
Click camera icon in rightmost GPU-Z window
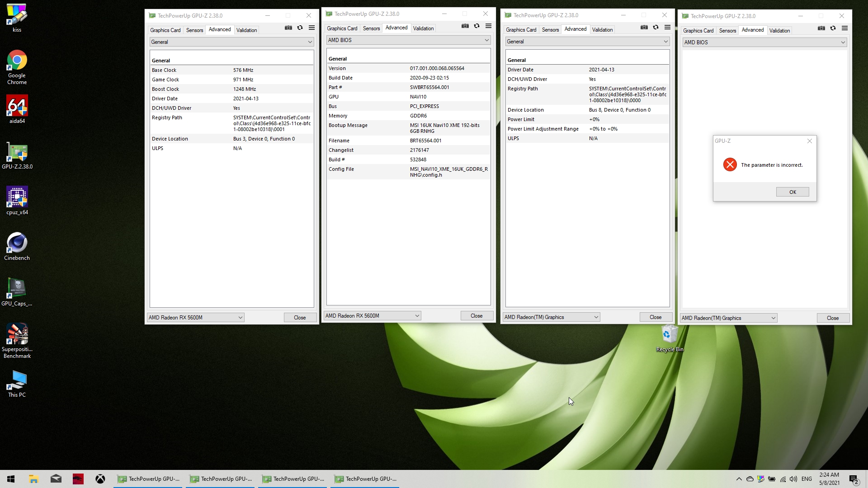pyautogui.click(x=821, y=28)
